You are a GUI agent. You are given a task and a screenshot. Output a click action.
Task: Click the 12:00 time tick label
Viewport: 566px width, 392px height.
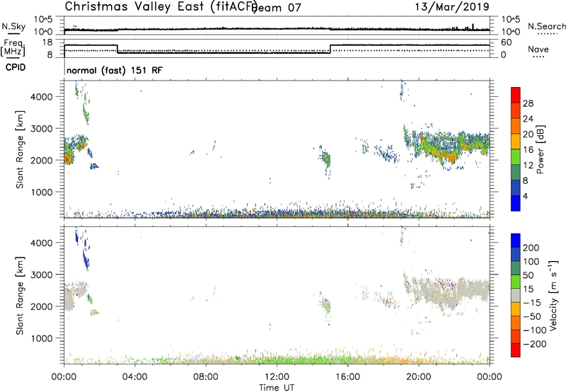[277, 377]
